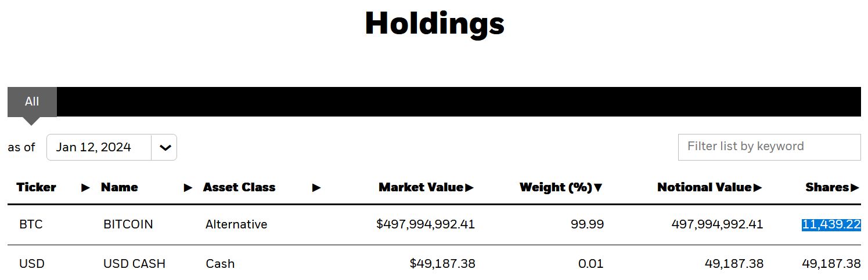This screenshot has width=868, height=280.
Task: Click the BTC ticker cell
Action: [31, 224]
